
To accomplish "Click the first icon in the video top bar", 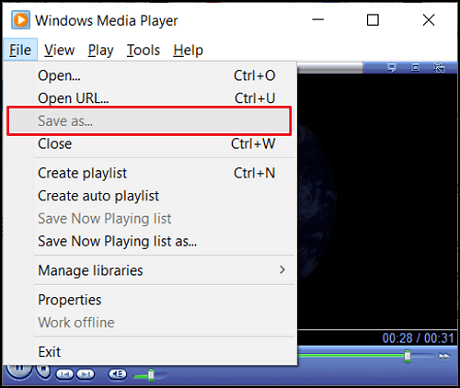I will click(x=392, y=68).
